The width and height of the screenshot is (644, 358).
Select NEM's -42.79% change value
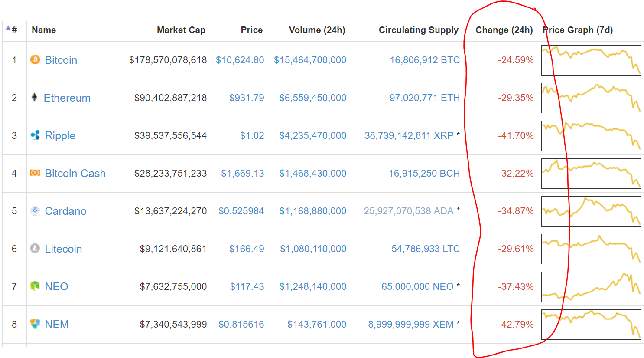(x=516, y=325)
